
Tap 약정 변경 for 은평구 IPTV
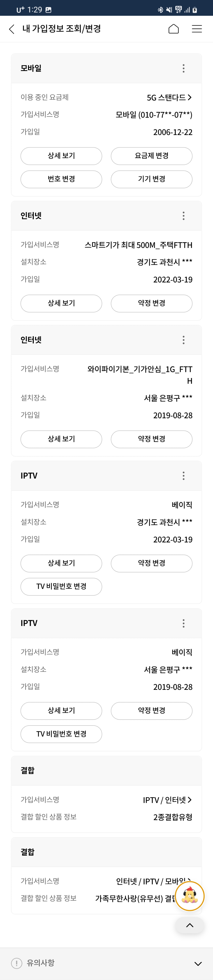tap(151, 711)
